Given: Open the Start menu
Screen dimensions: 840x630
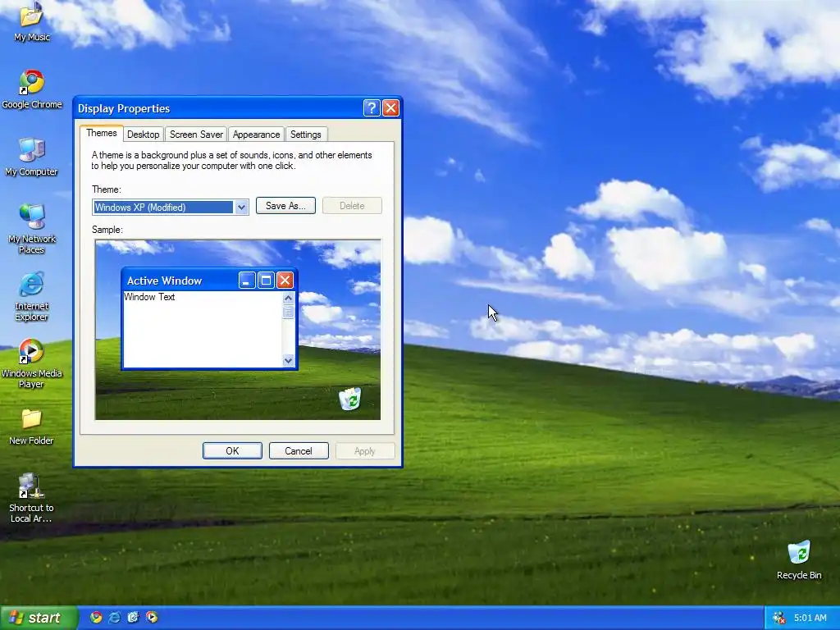Looking at the screenshot, I should coord(39,618).
